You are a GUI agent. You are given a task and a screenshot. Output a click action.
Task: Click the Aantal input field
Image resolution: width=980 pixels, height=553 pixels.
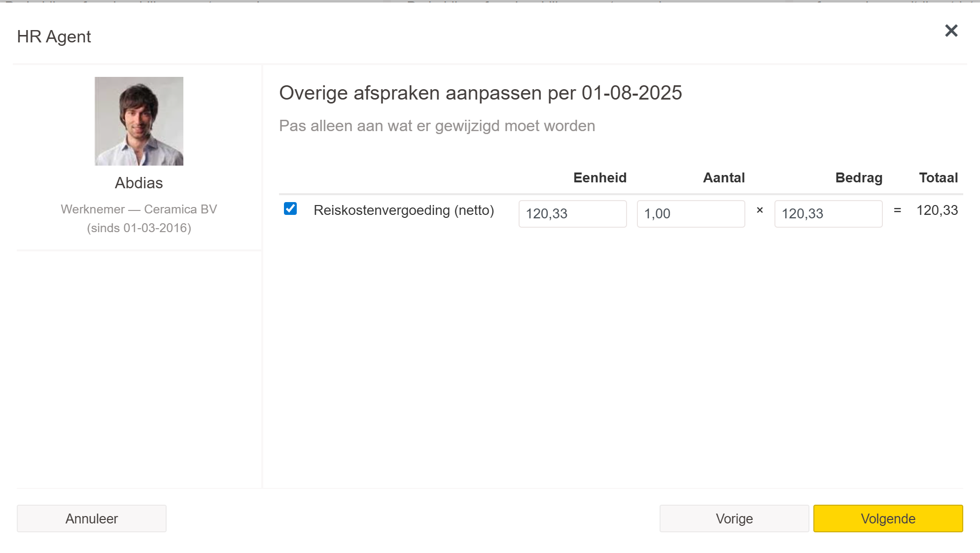(690, 214)
